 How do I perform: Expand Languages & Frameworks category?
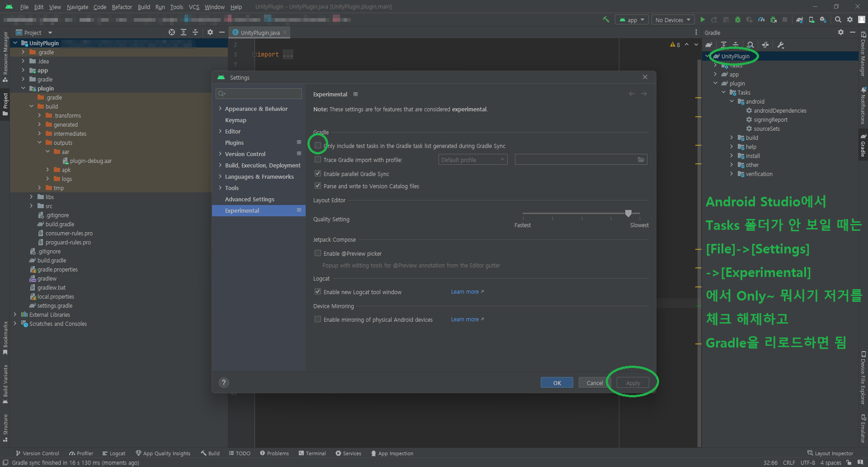click(x=220, y=176)
